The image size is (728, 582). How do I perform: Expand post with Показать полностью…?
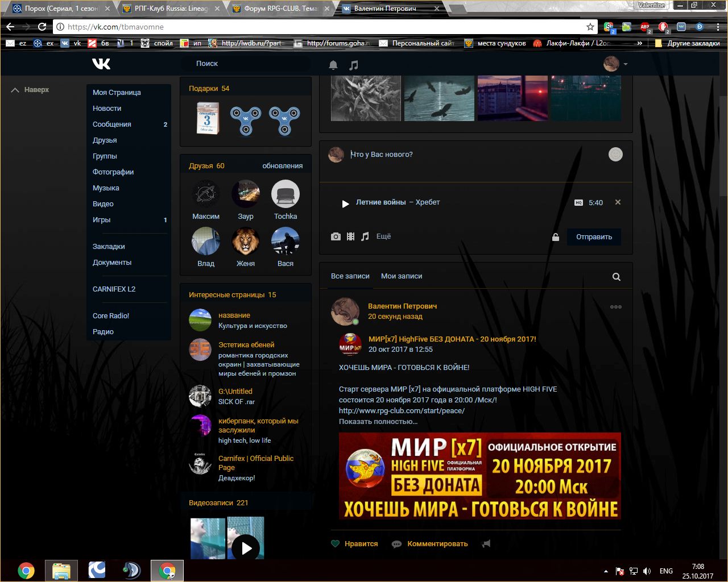click(x=378, y=422)
